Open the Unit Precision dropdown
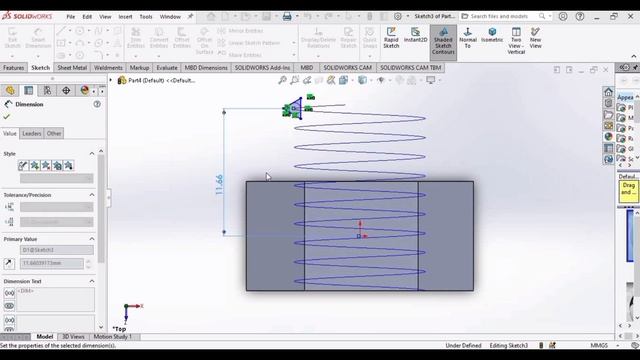This screenshot has width=640, height=360. click(57, 222)
